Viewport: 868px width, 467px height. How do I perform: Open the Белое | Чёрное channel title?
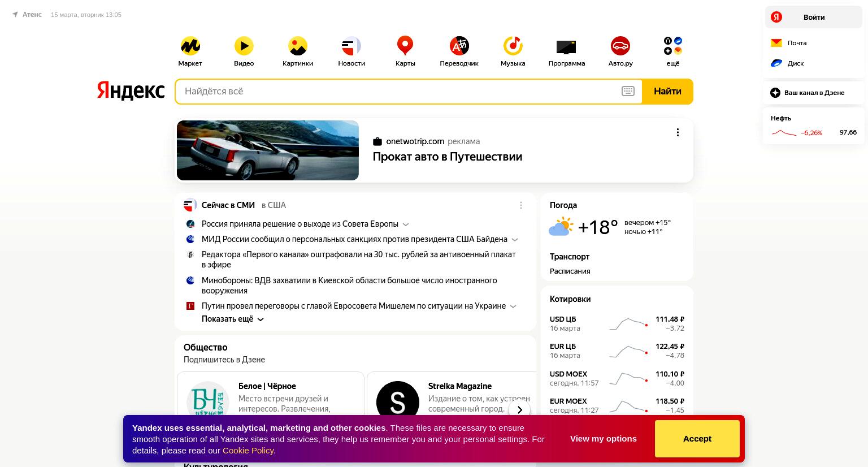[x=267, y=386]
